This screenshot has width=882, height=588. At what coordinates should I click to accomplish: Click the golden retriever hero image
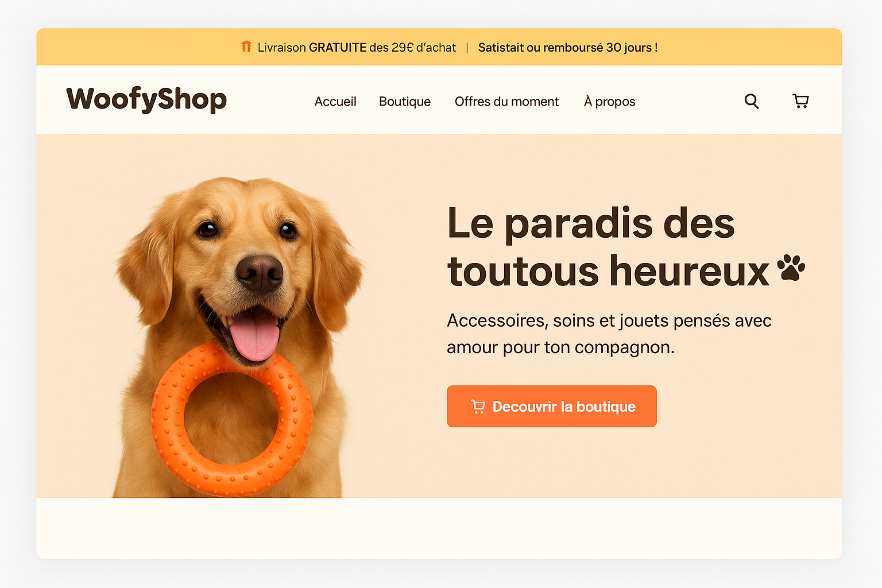coord(238,337)
